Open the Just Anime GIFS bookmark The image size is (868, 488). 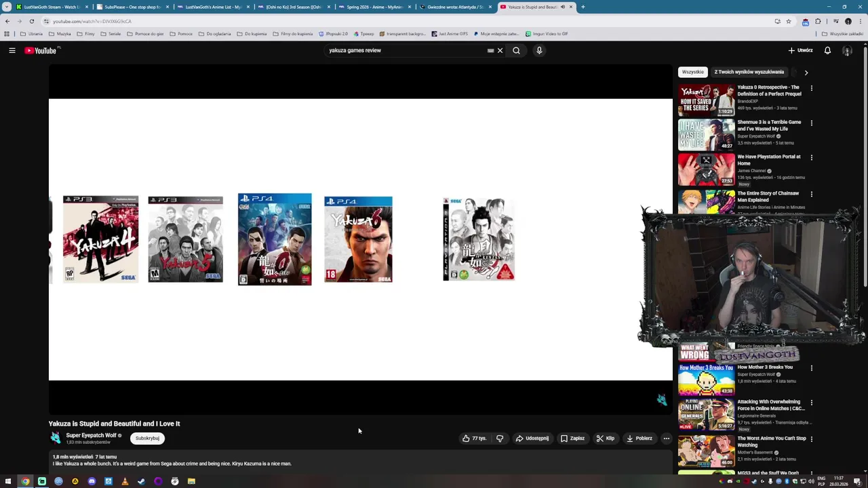click(x=450, y=34)
